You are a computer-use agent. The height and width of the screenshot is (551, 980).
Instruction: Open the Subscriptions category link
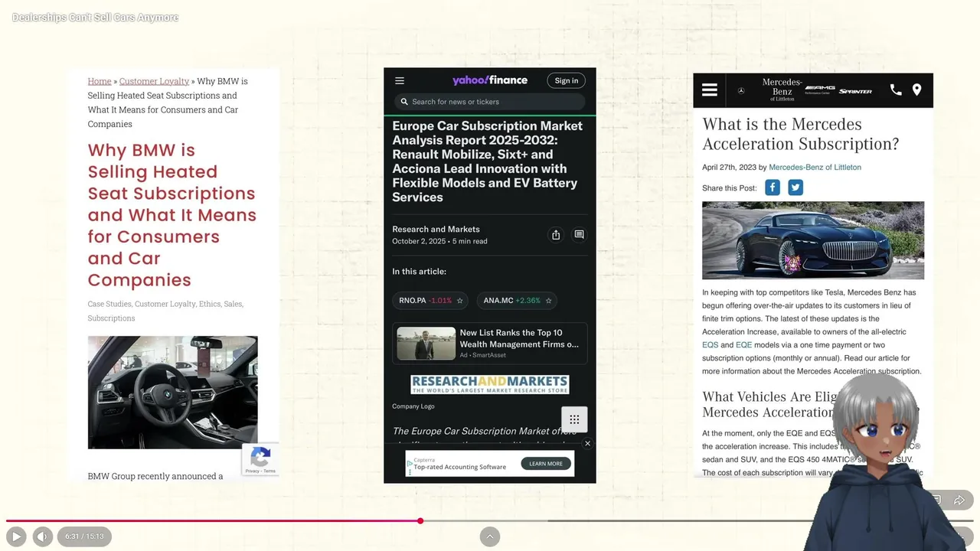click(x=111, y=318)
